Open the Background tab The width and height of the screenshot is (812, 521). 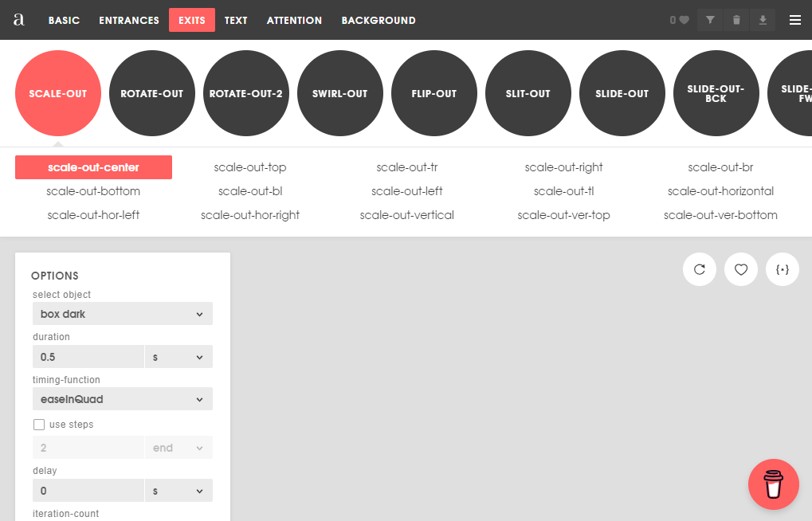coord(379,20)
